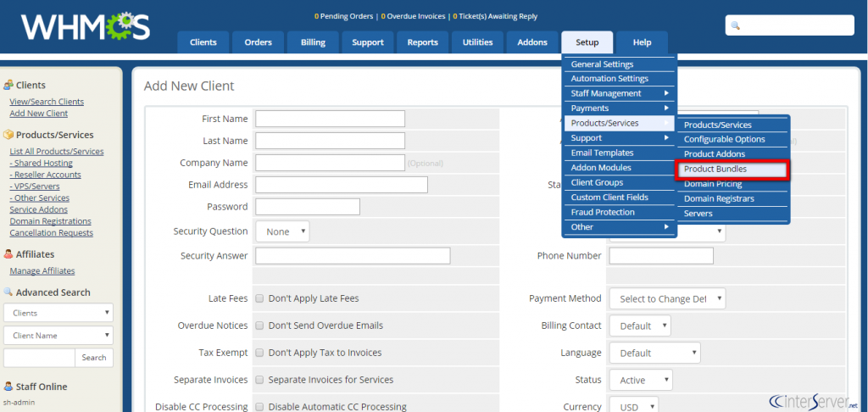
Task: Select Email Templates menu item
Action: point(620,153)
